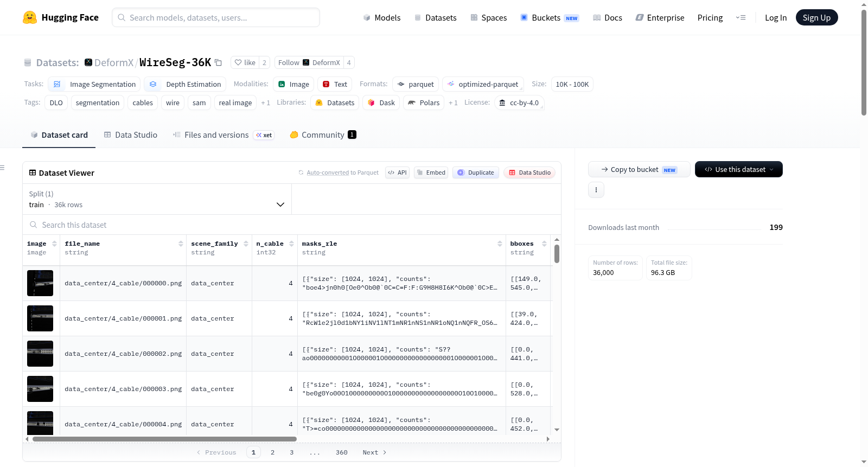Open the more options three-dot menu

[596, 190]
